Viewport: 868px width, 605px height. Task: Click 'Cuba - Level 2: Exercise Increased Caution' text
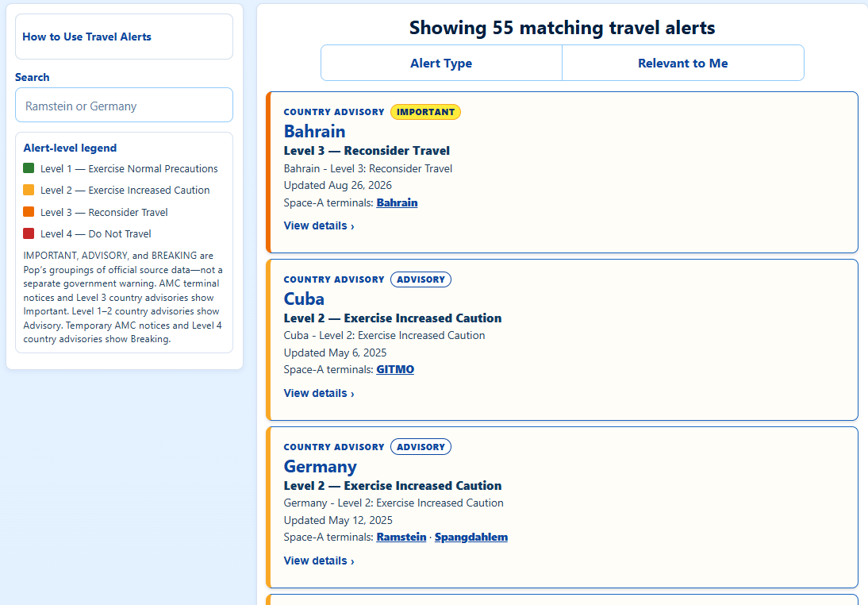coord(384,335)
